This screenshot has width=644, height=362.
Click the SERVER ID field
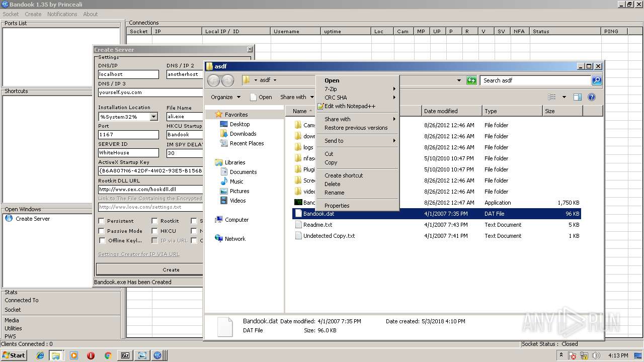pyautogui.click(x=128, y=153)
